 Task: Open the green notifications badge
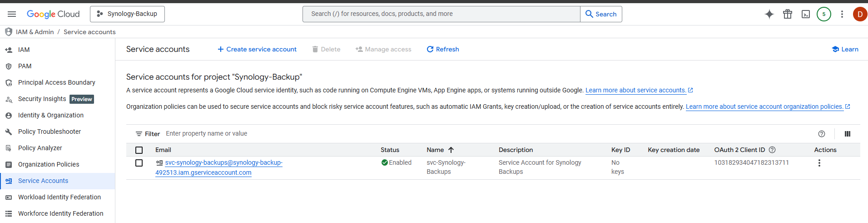(824, 14)
